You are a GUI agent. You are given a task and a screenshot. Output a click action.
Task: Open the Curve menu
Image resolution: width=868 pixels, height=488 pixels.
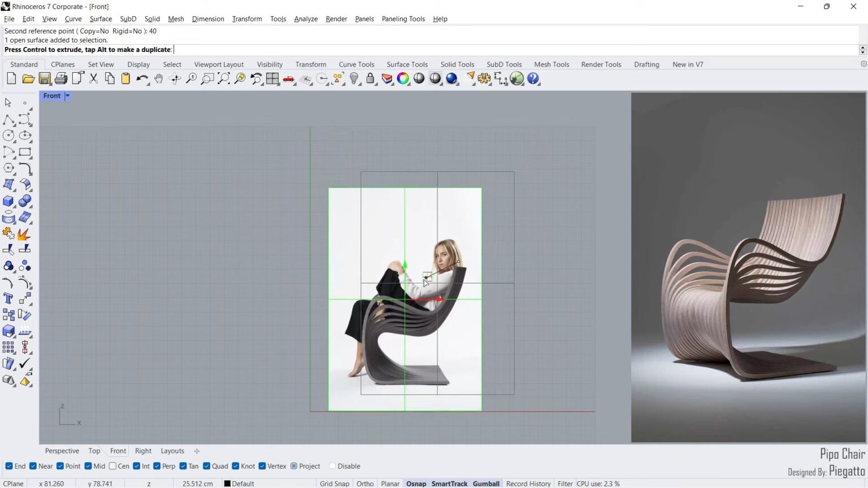73,19
